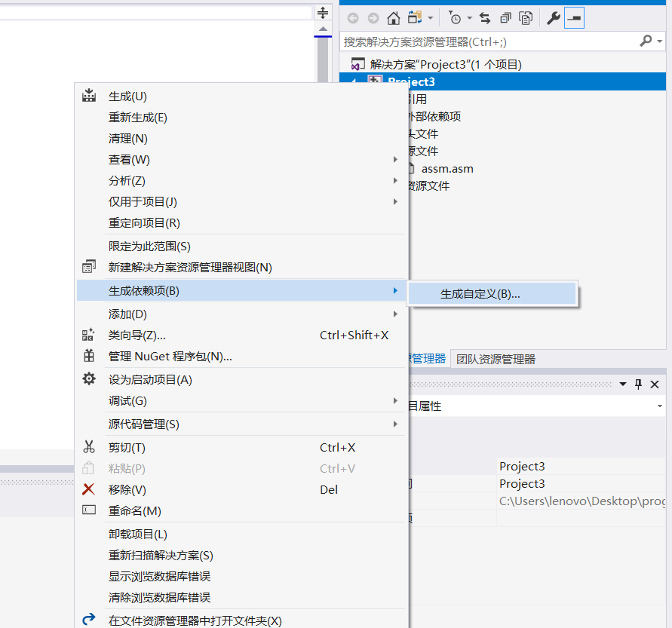Expand the 源代码管理(S) submenu arrow
The width and height of the screenshot is (672, 628).
tap(395, 424)
